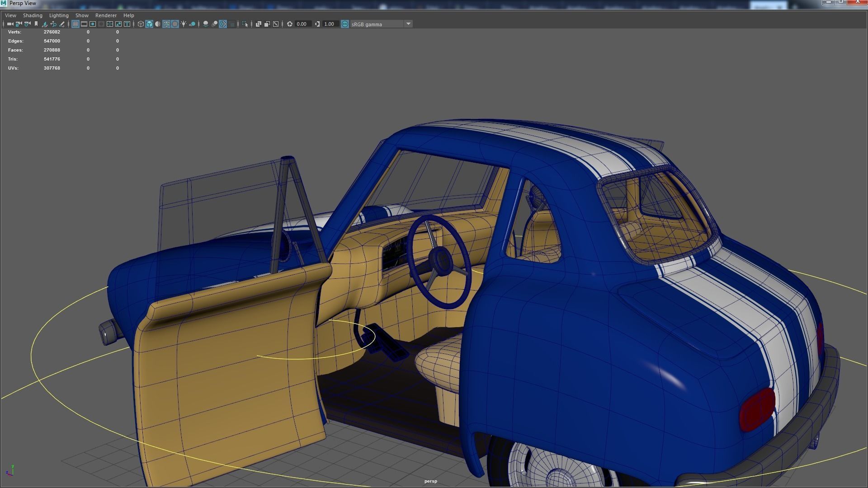This screenshot has width=868, height=488.
Task: Toggle the viewport Grid display
Action: pyautogui.click(x=75, y=24)
